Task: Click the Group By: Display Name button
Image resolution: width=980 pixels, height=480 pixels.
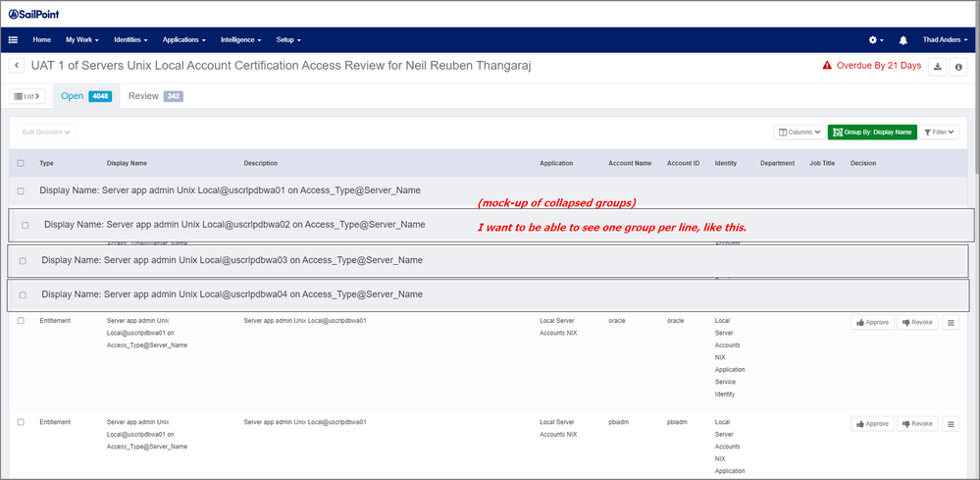Action: click(x=872, y=132)
